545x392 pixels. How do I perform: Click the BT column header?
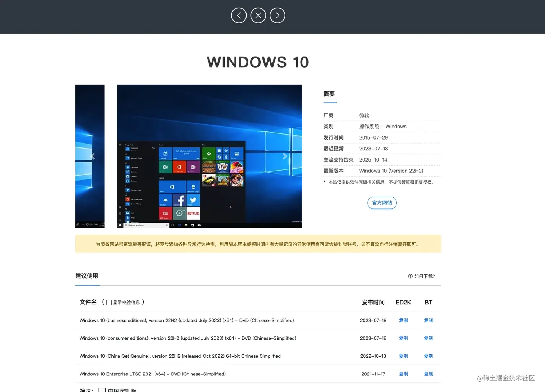pyautogui.click(x=428, y=302)
